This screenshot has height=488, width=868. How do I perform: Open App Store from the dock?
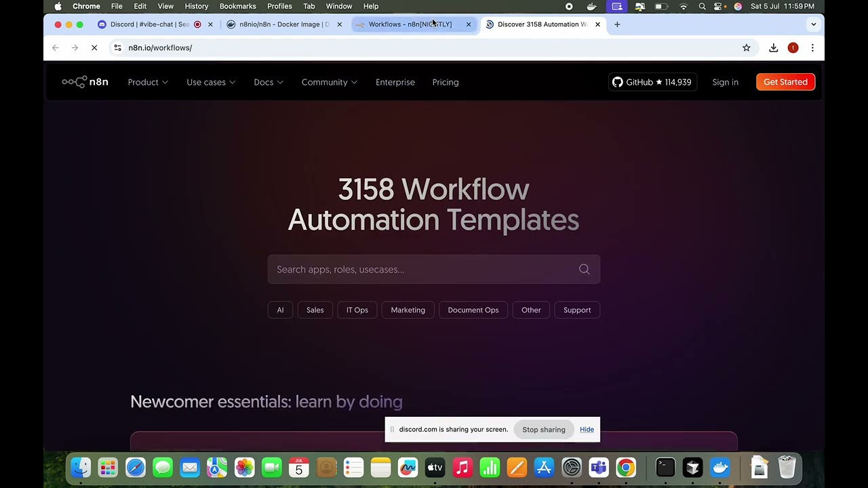point(544,468)
